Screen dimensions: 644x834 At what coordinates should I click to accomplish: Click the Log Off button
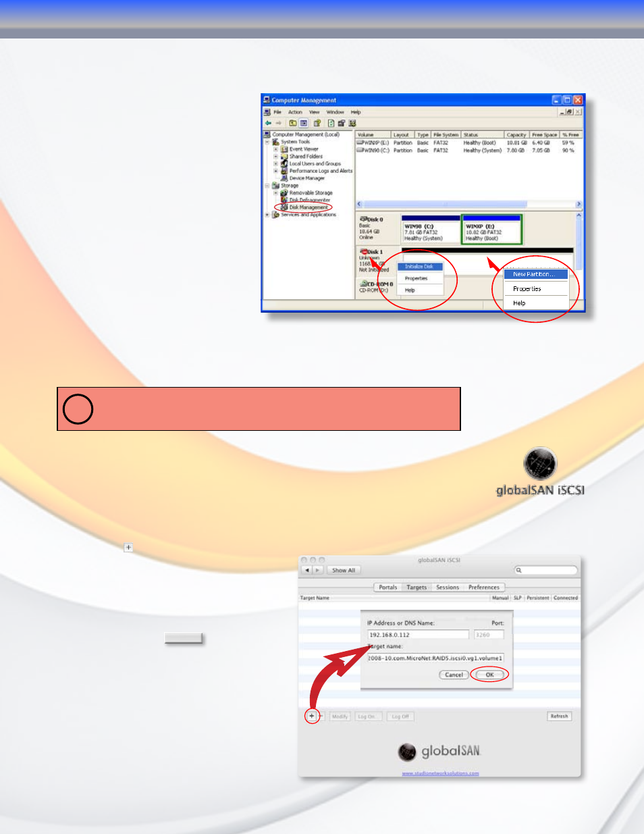click(x=400, y=716)
